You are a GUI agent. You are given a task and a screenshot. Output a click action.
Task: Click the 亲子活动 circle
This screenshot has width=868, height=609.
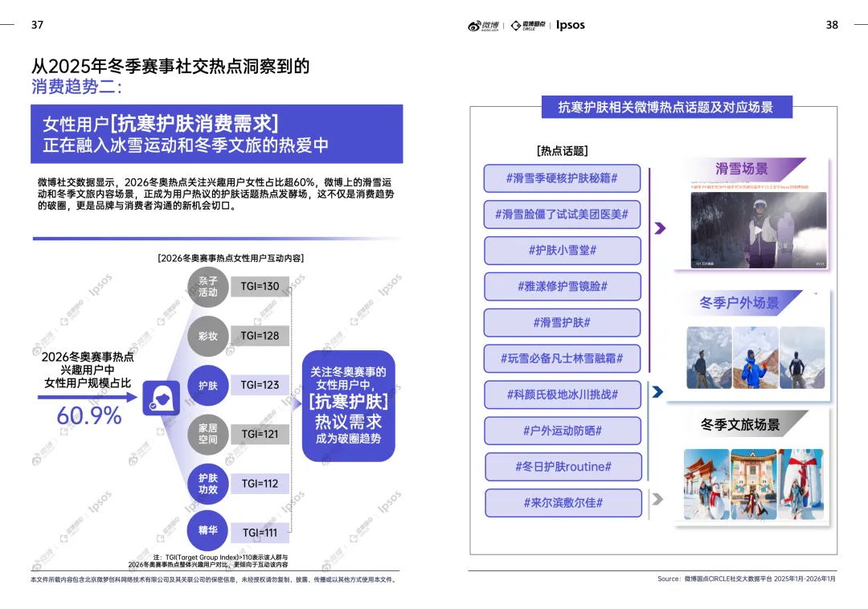tap(207, 287)
